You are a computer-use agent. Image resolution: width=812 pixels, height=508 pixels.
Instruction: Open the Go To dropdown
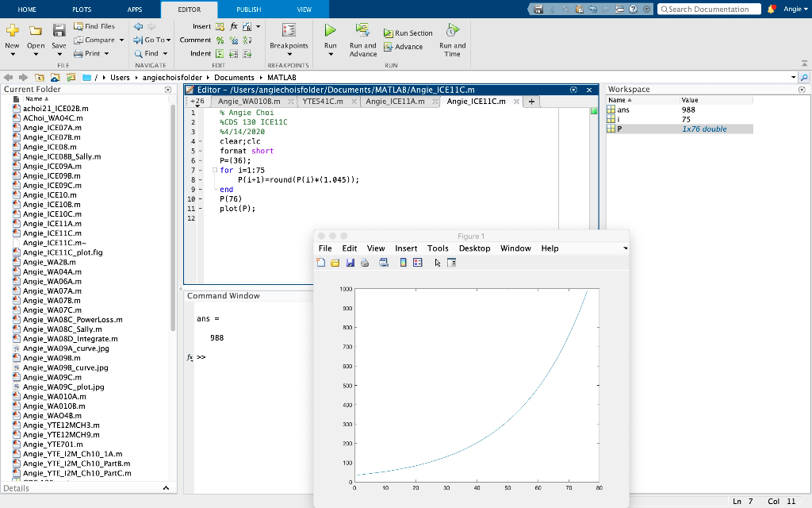pyautogui.click(x=167, y=40)
